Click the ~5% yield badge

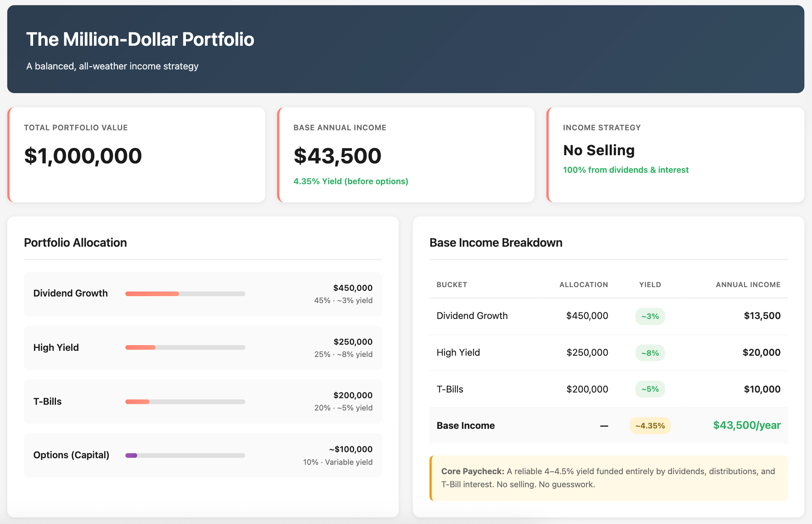[650, 389]
